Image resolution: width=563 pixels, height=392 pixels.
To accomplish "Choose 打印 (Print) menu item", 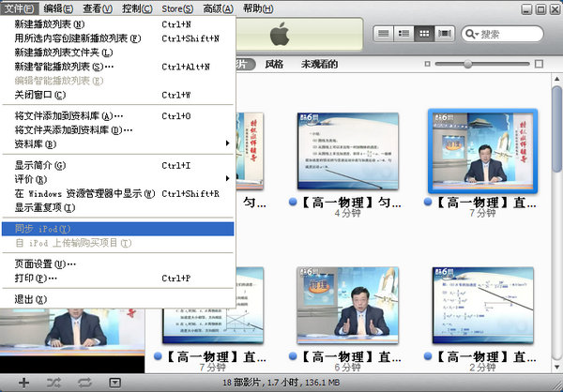I will 118,279.
